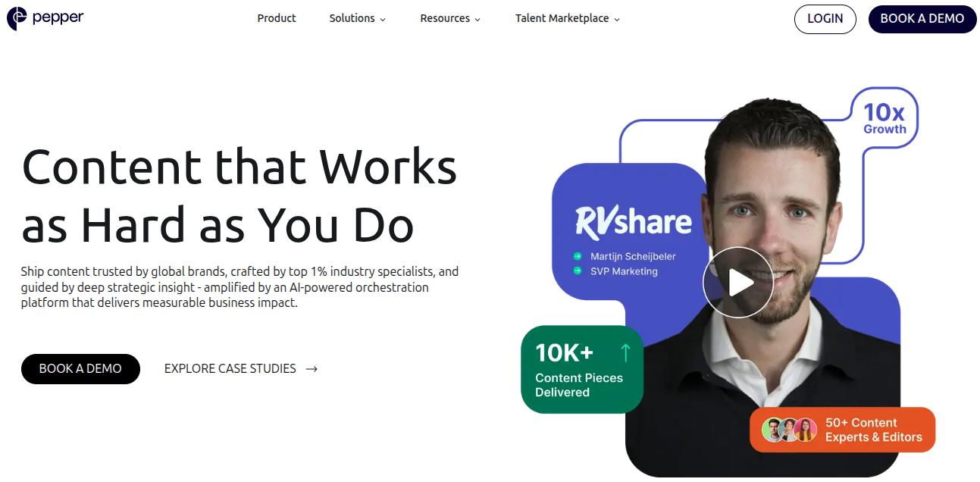The height and width of the screenshot is (482, 980).
Task: Click the 'SVP Marketing' title text
Action: click(x=624, y=271)
